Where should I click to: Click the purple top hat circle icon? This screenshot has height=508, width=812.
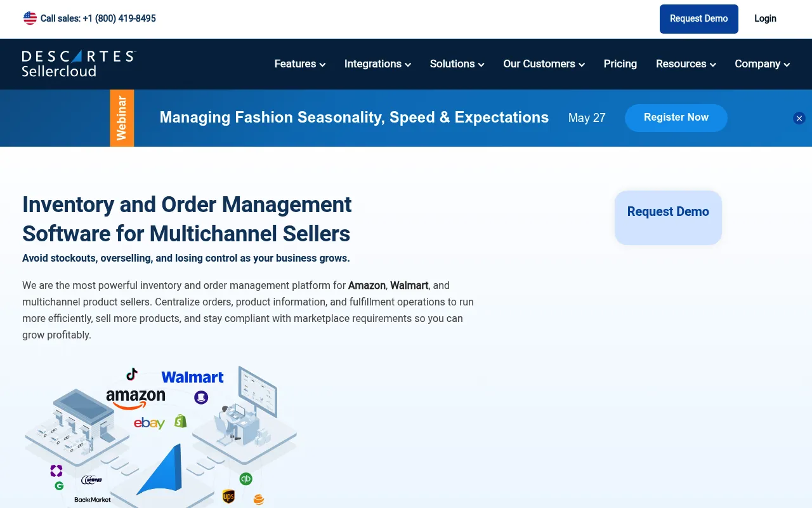pos(201,398)
